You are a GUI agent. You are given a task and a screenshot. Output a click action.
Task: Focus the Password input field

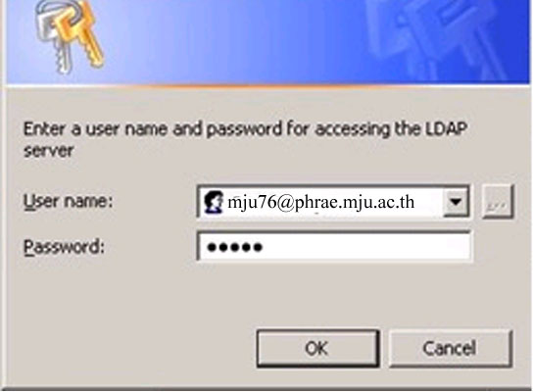click(x=334, y=247)
